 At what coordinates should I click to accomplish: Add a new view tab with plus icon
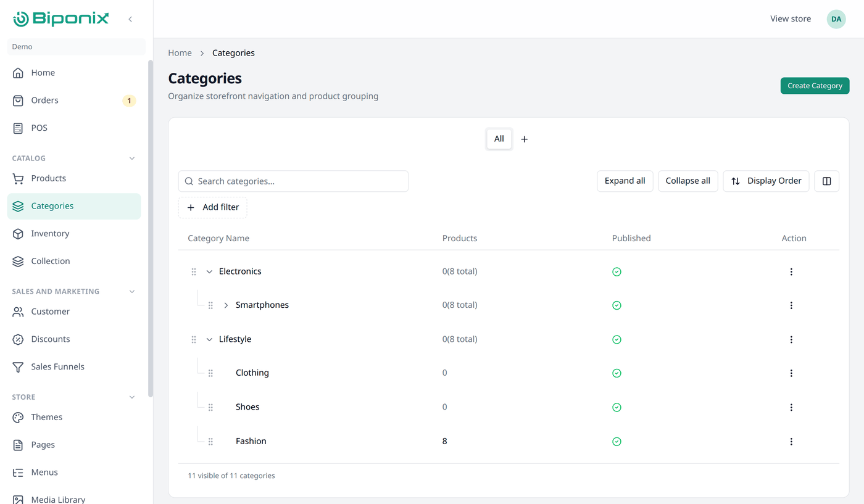click(x=524, y=139)
